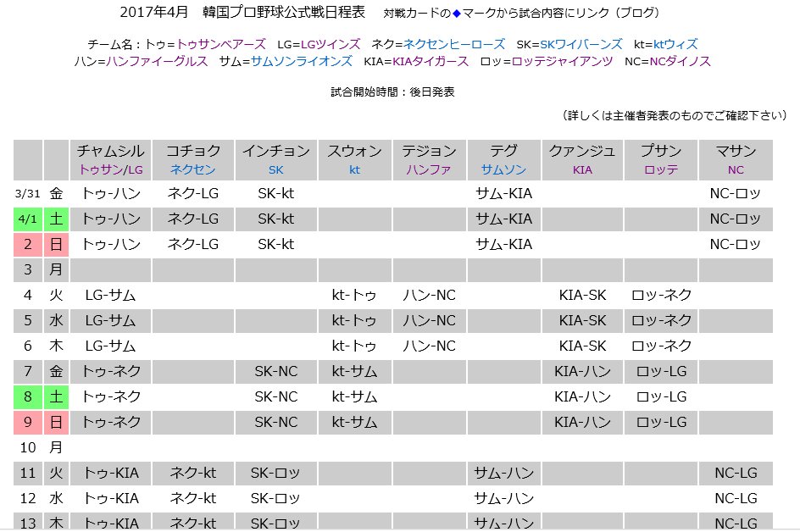This screenshot has width=800, height=532.
Task: Select the 月 day cell for April 10
Action: point(56,448)
